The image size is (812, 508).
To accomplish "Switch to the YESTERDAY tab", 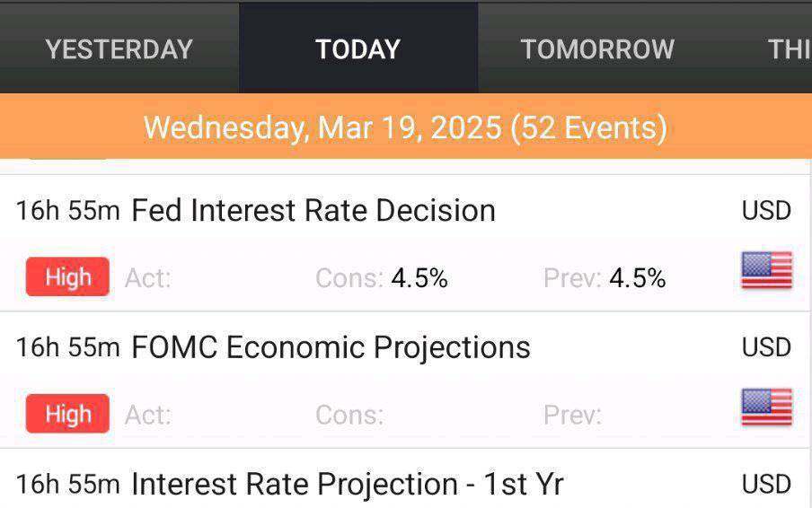I will (119, 49).
